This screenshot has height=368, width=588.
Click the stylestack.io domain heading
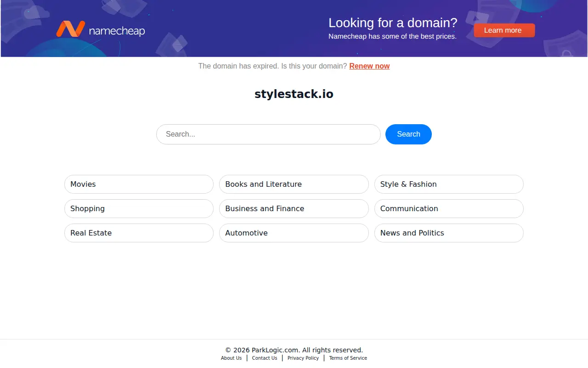[294, 94]
